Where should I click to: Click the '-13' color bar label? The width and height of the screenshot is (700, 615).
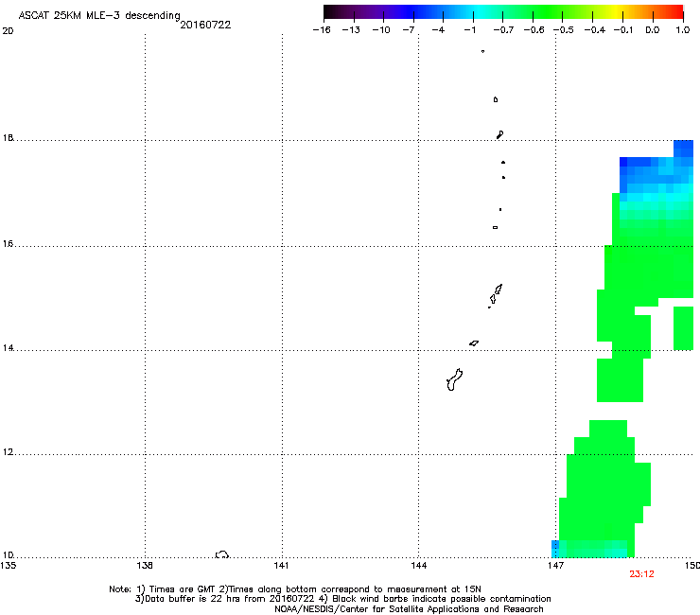pos(351,30)
